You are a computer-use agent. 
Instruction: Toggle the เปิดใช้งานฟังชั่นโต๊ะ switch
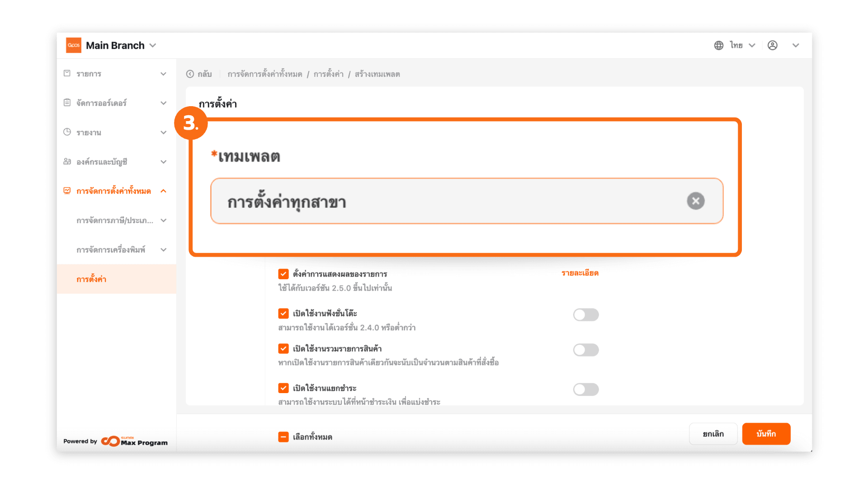(586, 314)
